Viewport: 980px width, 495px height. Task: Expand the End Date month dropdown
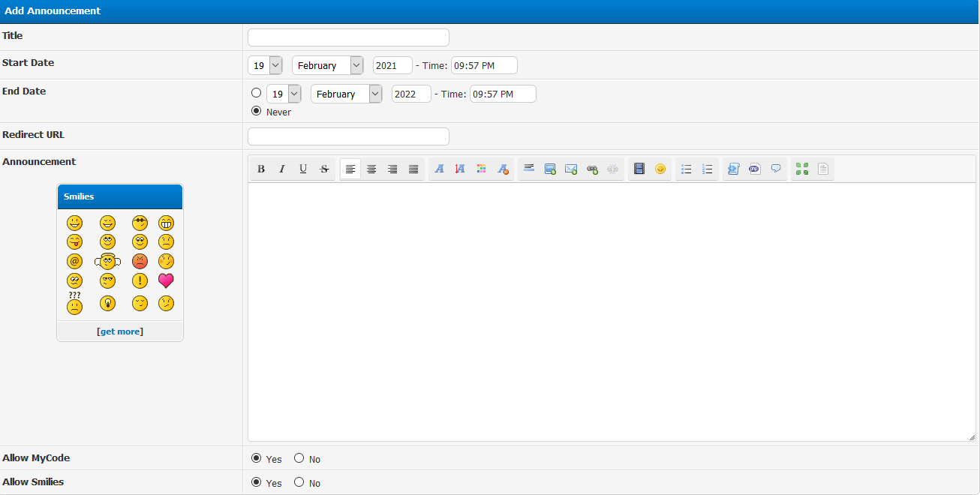pos(346,94)
